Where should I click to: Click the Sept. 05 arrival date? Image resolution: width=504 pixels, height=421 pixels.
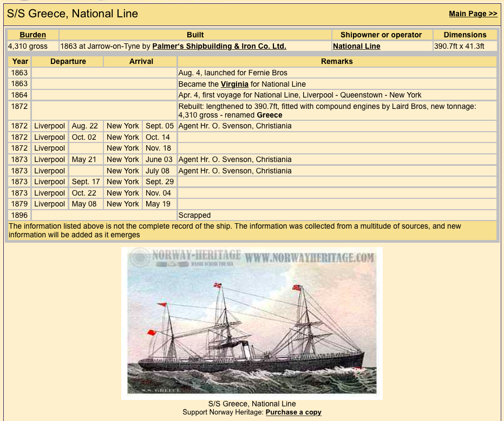point(159,126)
